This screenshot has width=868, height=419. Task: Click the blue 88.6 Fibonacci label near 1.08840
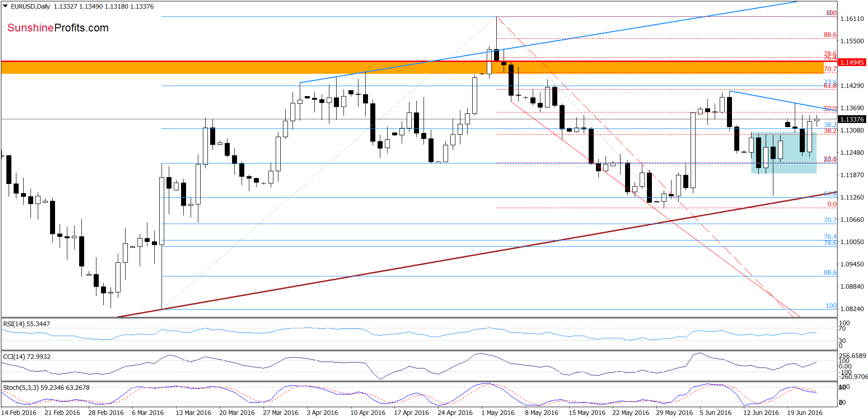pyautogui.click(x=830, y=272)
